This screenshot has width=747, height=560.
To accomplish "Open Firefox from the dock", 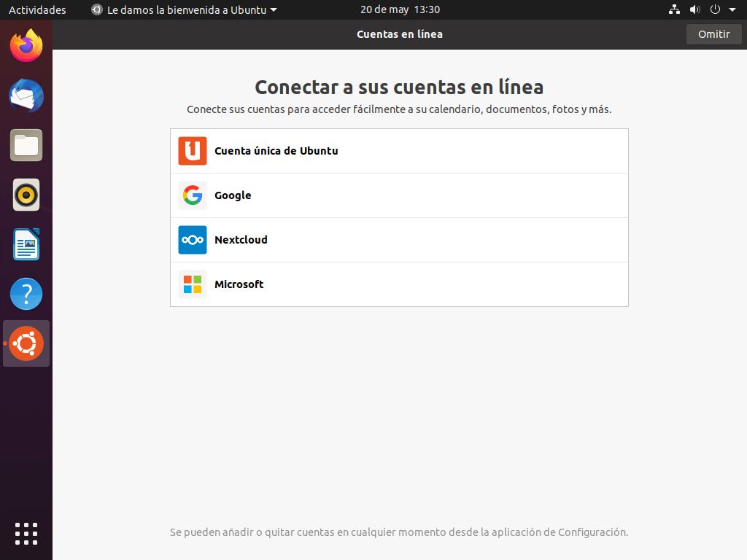I will [x=26, y=46].
